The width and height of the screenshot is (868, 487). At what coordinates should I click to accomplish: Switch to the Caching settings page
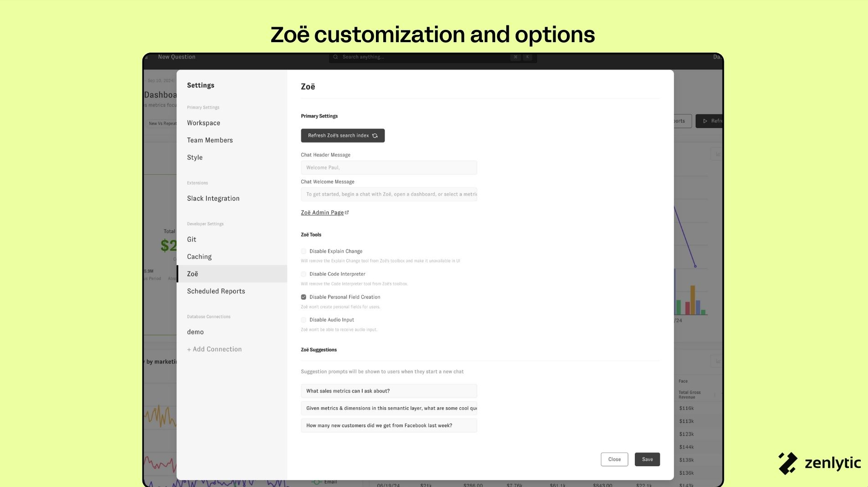200,257
